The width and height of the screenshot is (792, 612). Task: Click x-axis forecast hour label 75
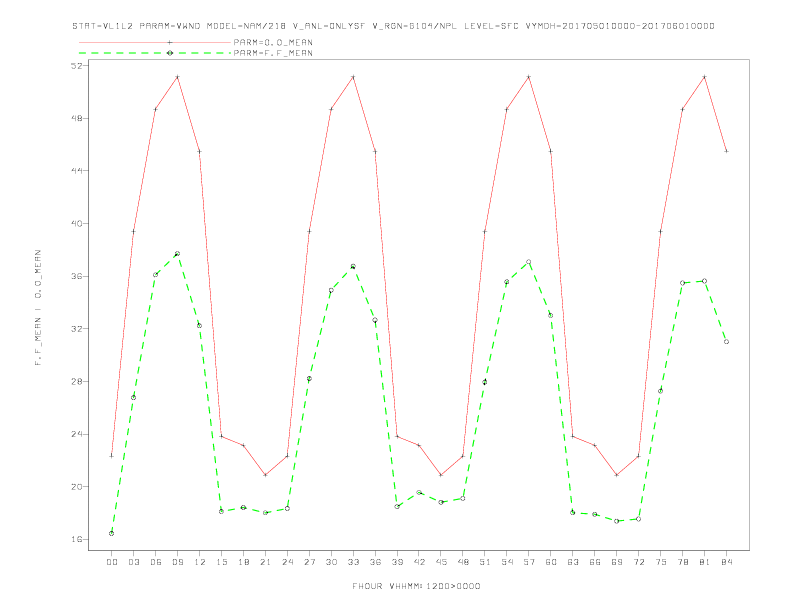click(x=661, y=562)
